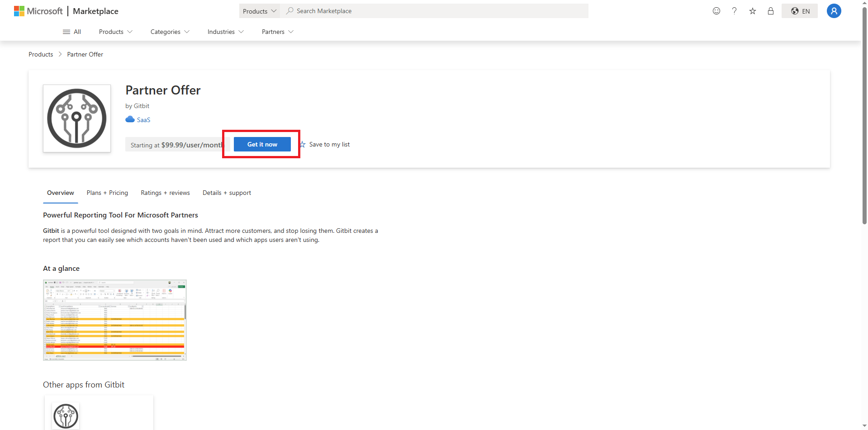
Task: Open the Marketplace home link
Action: coord(95,11)
